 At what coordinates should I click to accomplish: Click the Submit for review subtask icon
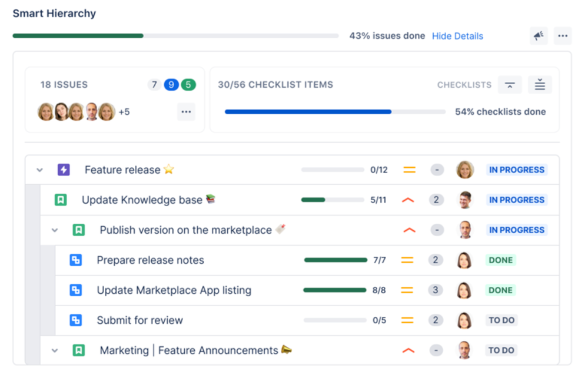tap(76, 320)
